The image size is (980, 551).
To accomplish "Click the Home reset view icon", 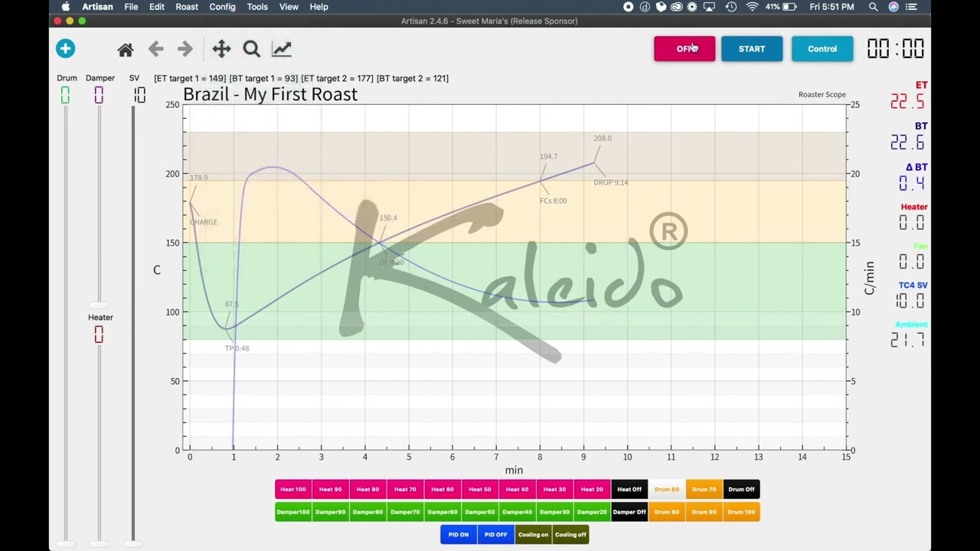I will (x=126, y=50).
